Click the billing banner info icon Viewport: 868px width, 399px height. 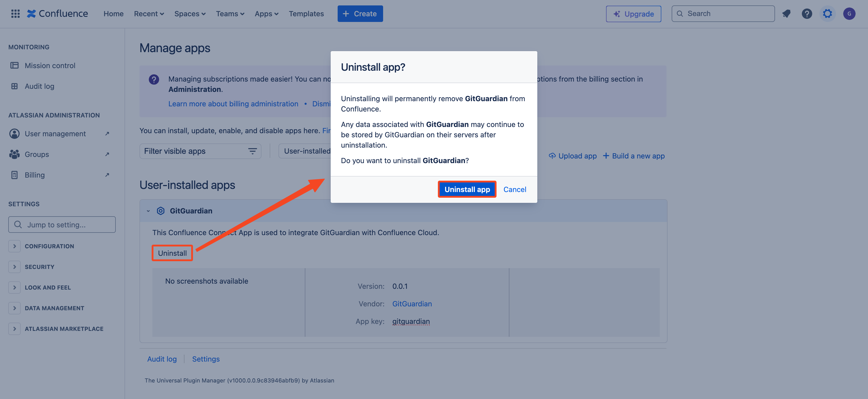coord(154,79)
